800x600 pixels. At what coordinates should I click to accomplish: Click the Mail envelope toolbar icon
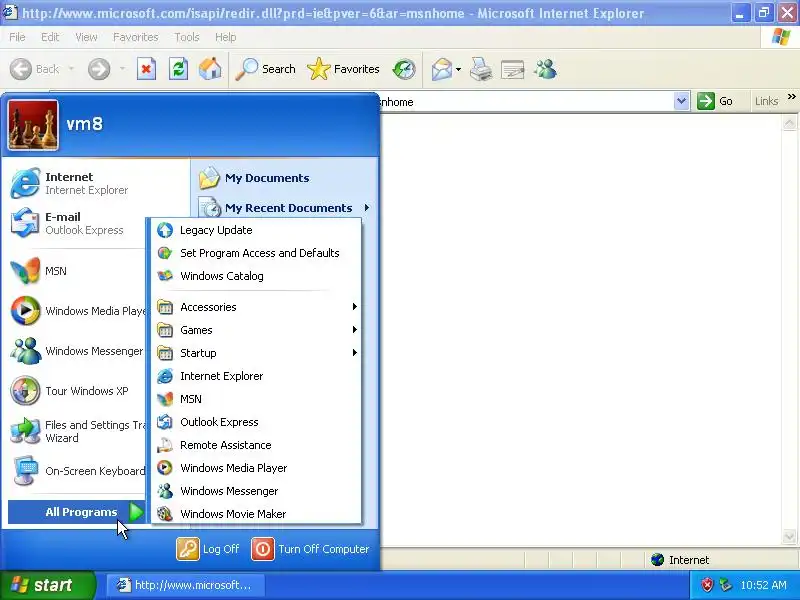[x=441, y=69]
